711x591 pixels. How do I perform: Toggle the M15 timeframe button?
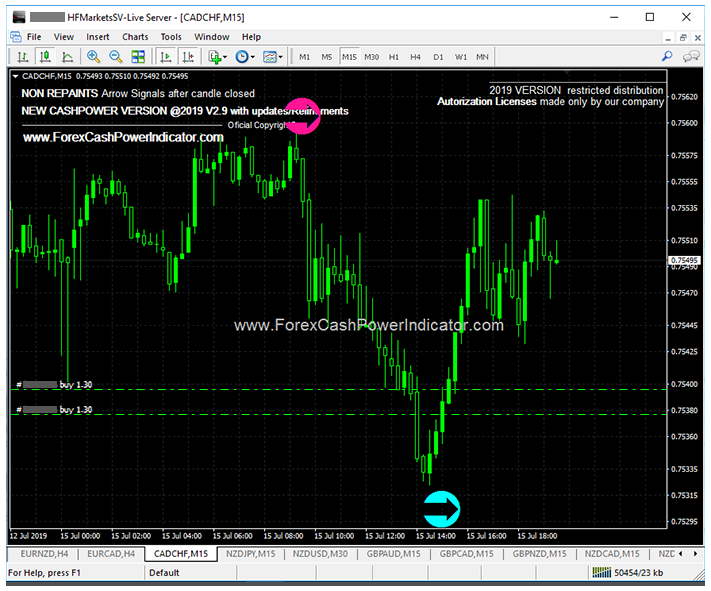click(x=349, y=57)
